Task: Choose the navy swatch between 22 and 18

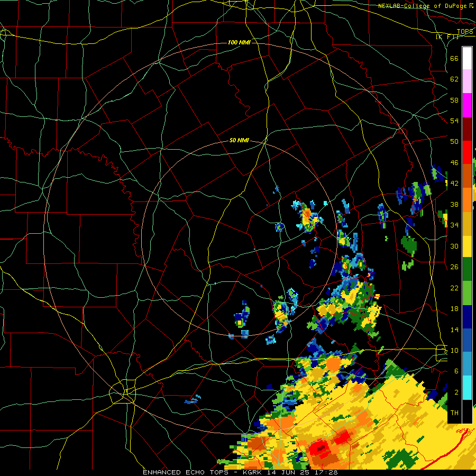Action: (x=467, y=317)
